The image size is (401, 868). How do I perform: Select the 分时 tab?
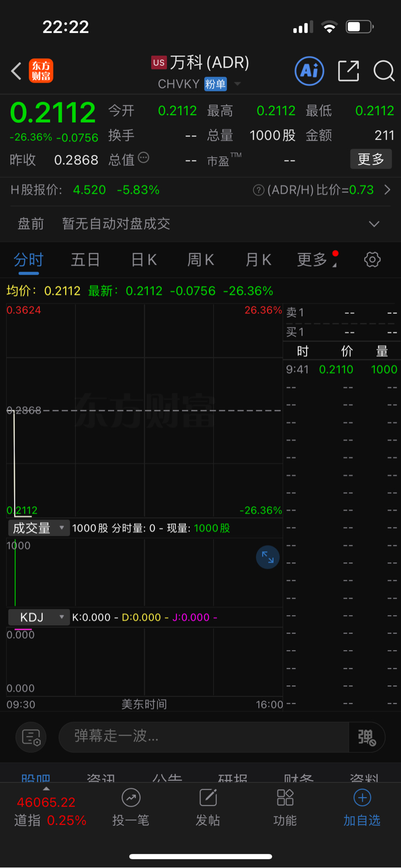pos(29,260)
